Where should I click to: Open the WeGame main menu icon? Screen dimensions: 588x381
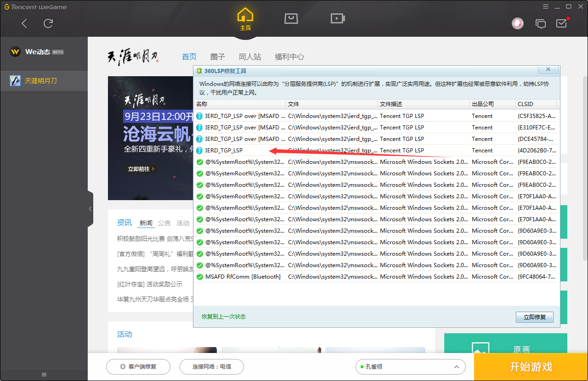[x=545, y=6]
